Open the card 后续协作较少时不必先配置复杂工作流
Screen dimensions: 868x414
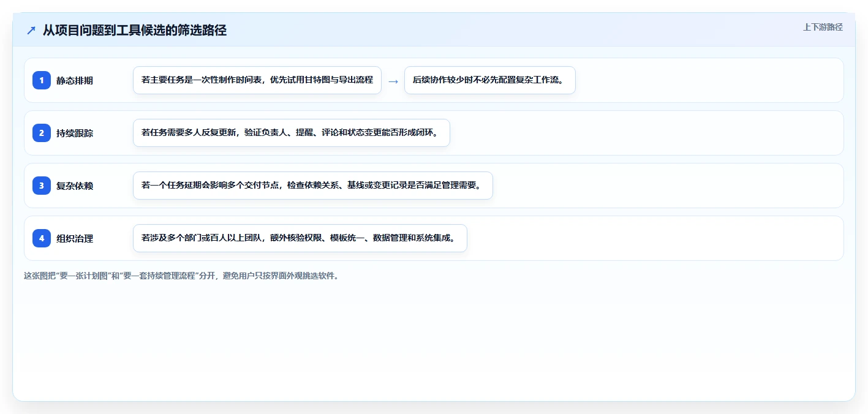[490, 80]
